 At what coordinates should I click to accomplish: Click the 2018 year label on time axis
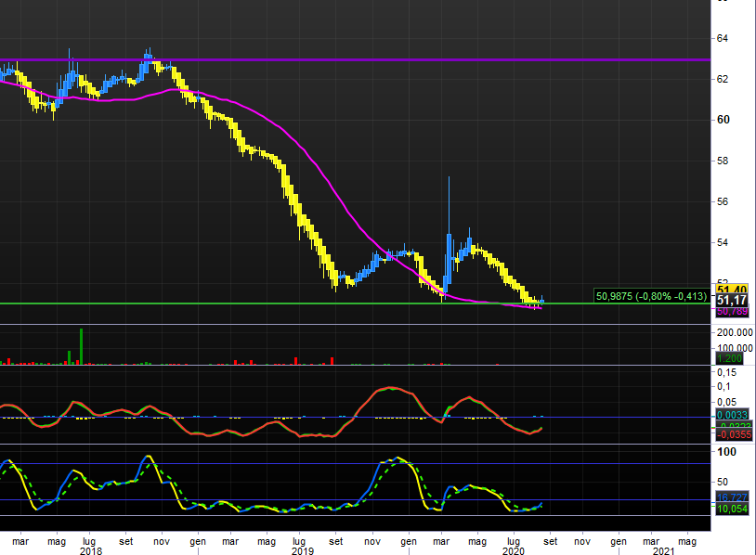point(91,550)
